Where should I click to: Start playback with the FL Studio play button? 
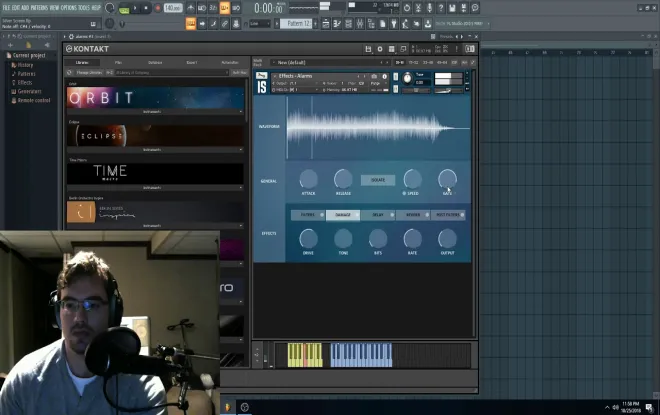135,8
